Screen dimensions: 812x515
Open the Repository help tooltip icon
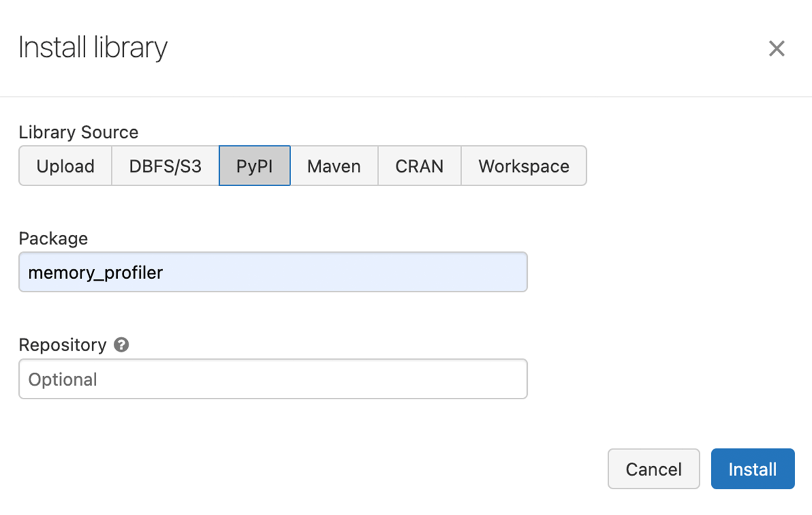pos(122,345)
